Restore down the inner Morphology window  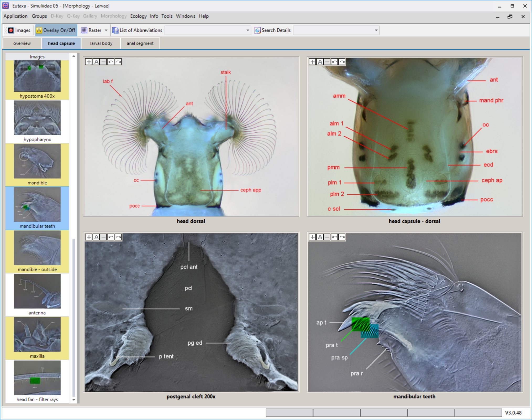pos(510,17)
